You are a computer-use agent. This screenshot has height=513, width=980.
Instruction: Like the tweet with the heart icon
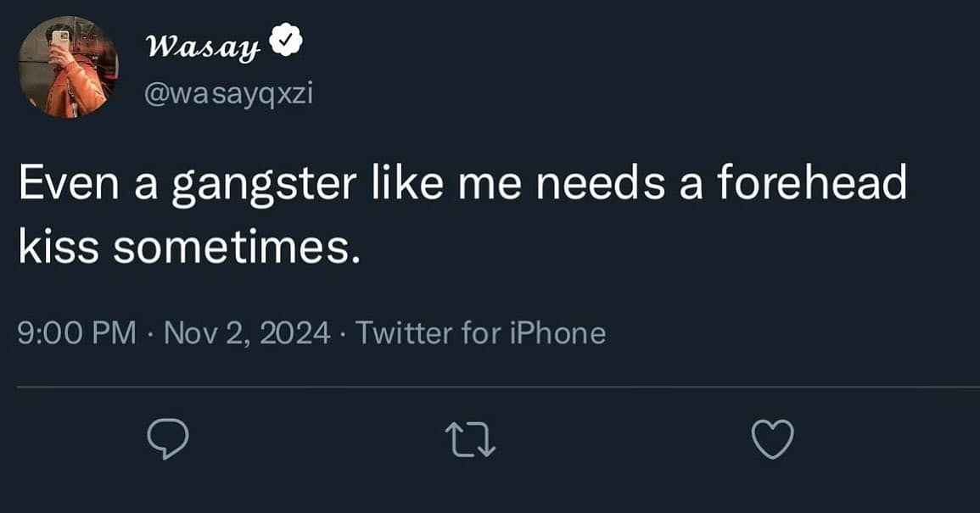773,440
